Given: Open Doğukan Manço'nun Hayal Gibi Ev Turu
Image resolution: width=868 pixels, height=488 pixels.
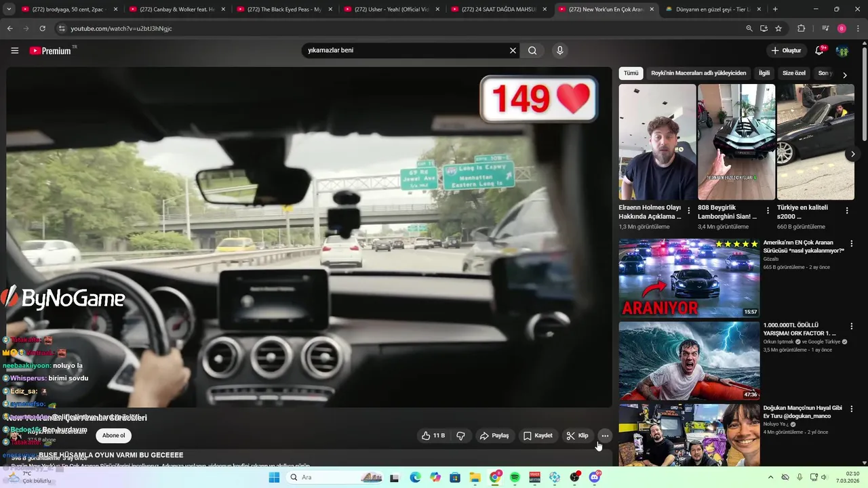Looking at the screenshot, I should point(803,412).
